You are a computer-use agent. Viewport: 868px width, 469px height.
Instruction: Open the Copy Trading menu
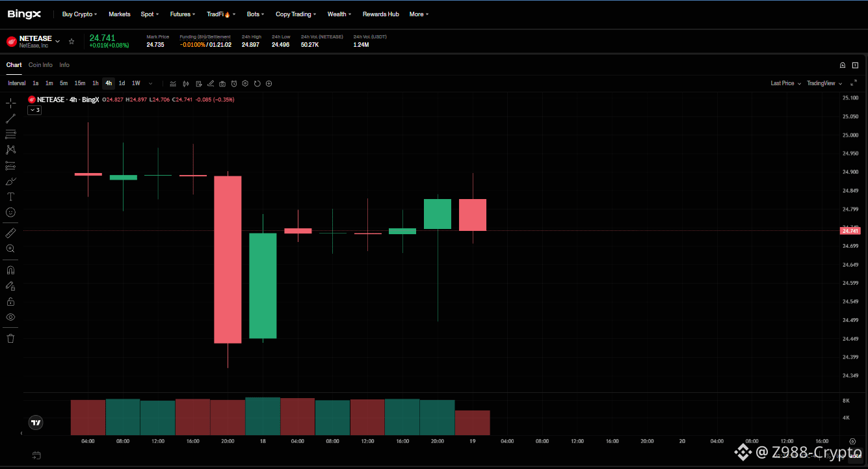296,14
